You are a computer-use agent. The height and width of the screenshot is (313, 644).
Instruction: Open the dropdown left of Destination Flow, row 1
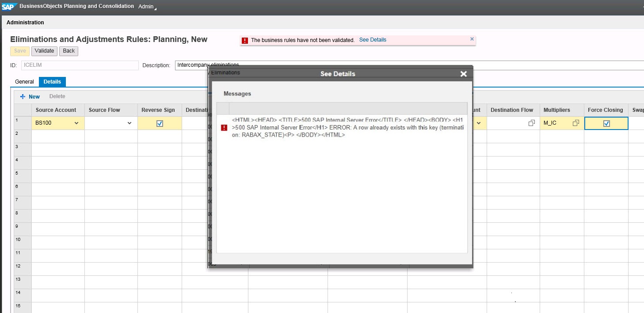[x=478, y=123]
